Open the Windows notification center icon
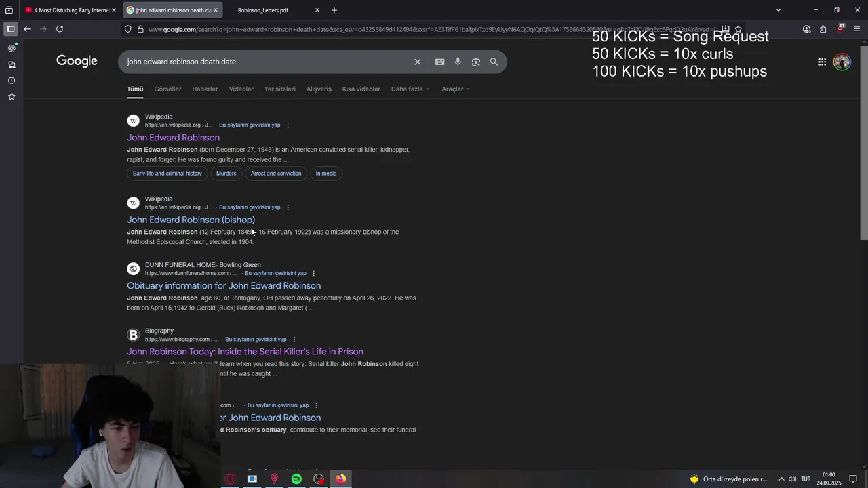Viewport: 868px width, 488px height. click(x=853, y=479)
